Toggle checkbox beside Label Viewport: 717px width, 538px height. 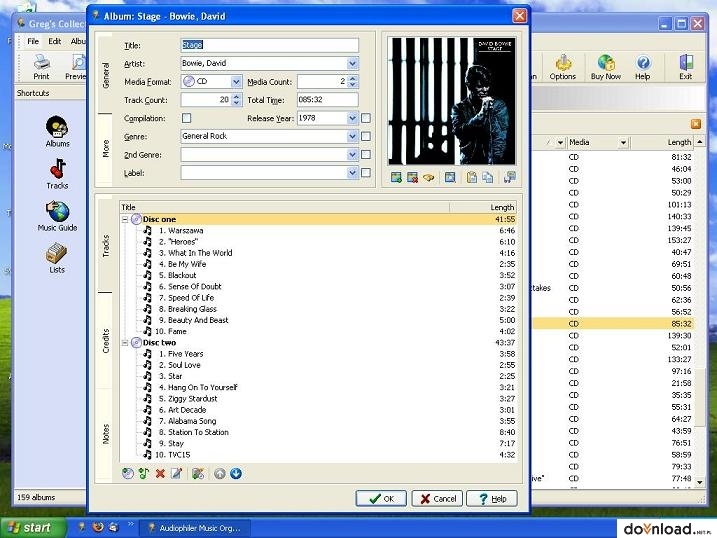pos(366,173)
